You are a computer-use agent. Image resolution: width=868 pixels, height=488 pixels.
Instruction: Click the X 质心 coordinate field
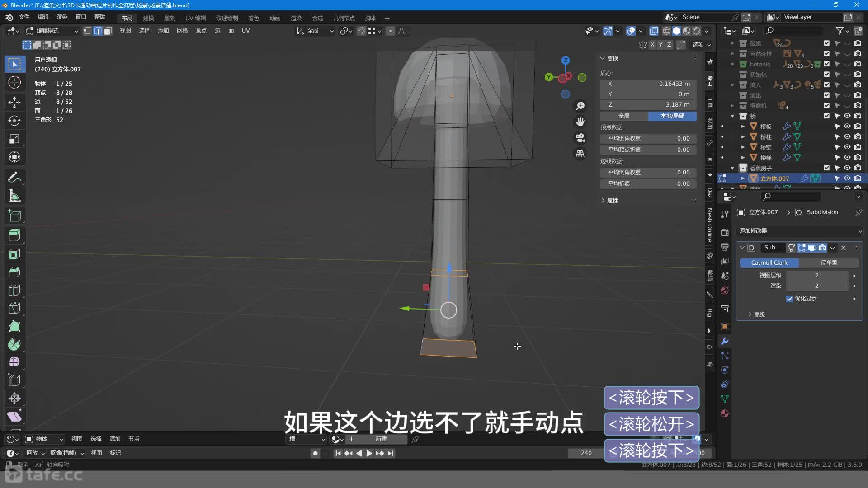click(648, 84)
